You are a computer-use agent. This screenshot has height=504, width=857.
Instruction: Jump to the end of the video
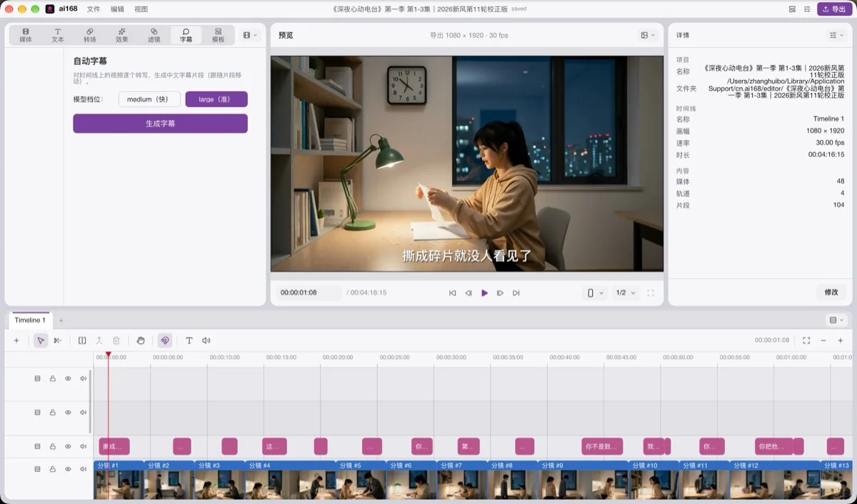(516, 293)
